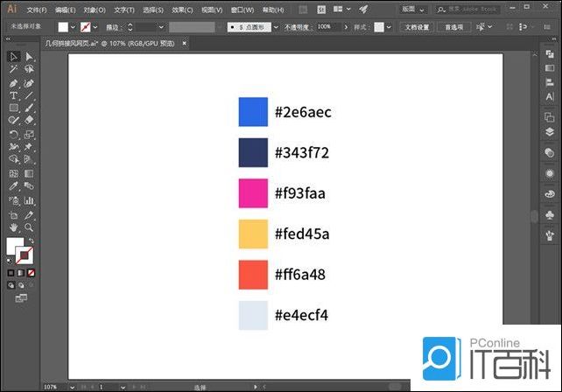Enable Draw Behind mode
This screenshot has height=392, width=562.
tap(21, 285)
